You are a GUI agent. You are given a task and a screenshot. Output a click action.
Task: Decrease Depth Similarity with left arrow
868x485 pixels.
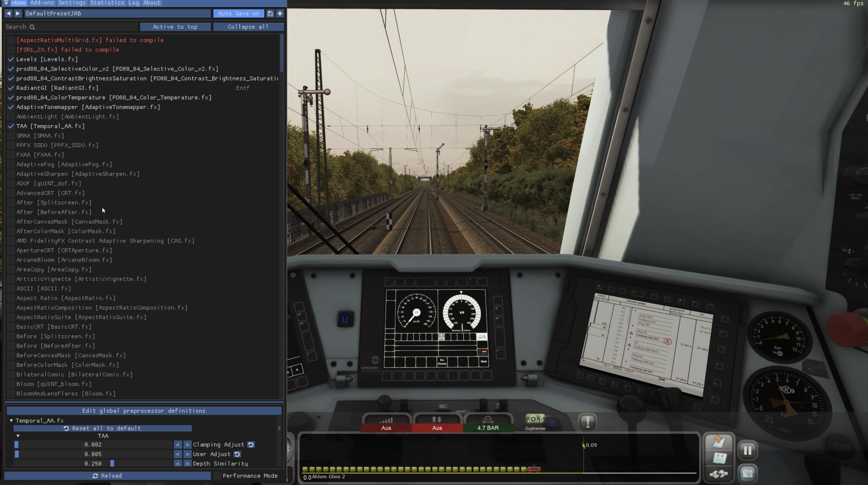click(x=178, y=464)
